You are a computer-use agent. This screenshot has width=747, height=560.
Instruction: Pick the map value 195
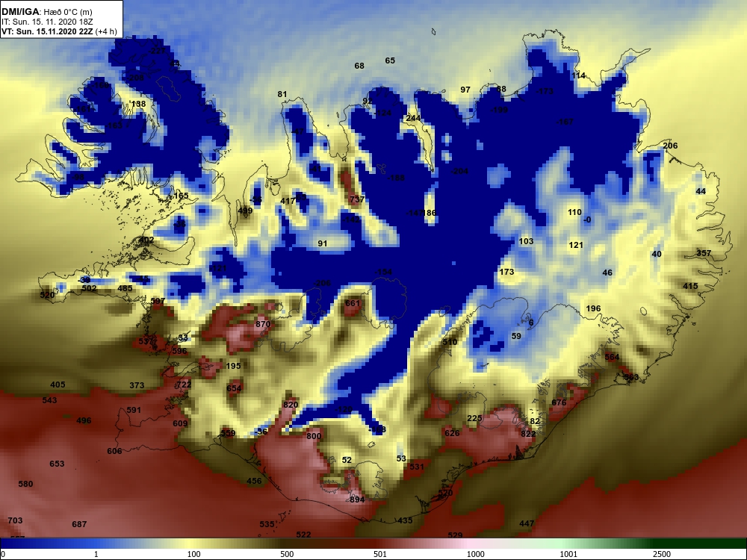[x=233, y=366]
